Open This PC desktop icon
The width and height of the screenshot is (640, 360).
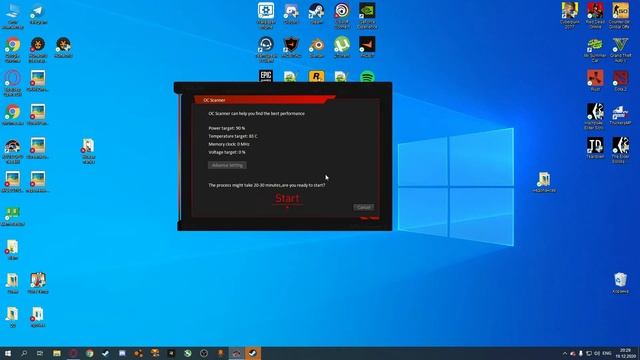tap(13, 16)
